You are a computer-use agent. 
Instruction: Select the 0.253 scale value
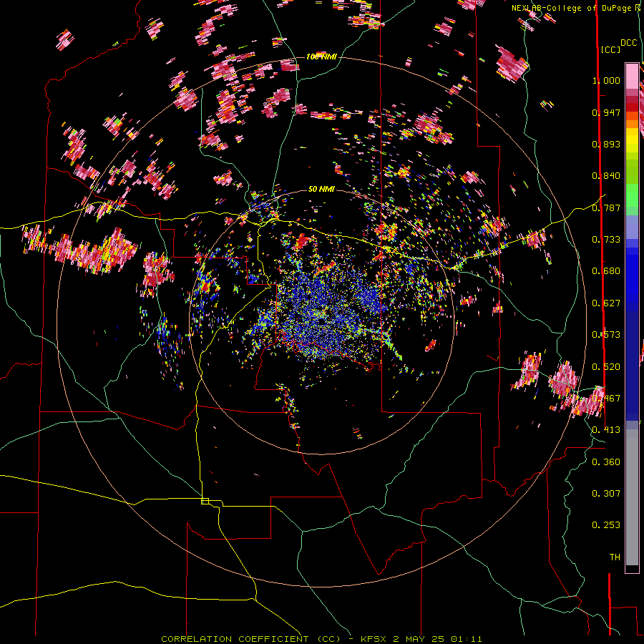(606, 525)
